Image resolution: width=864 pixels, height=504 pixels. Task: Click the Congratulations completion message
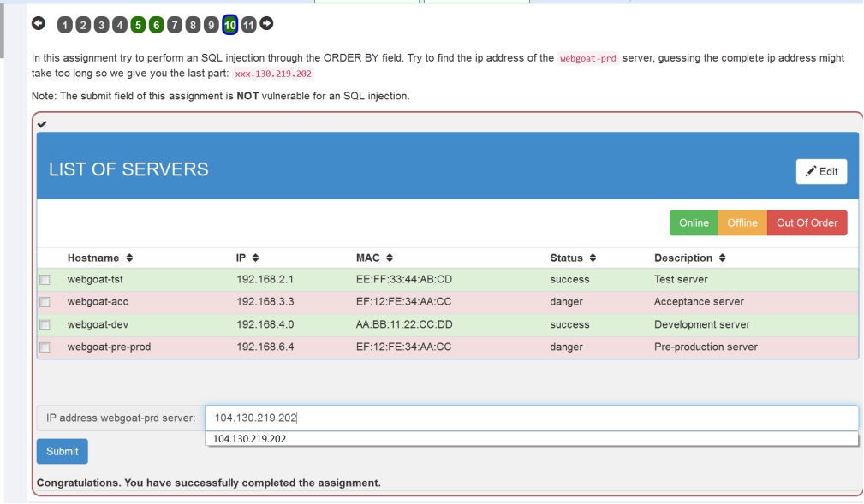[208, 483]
